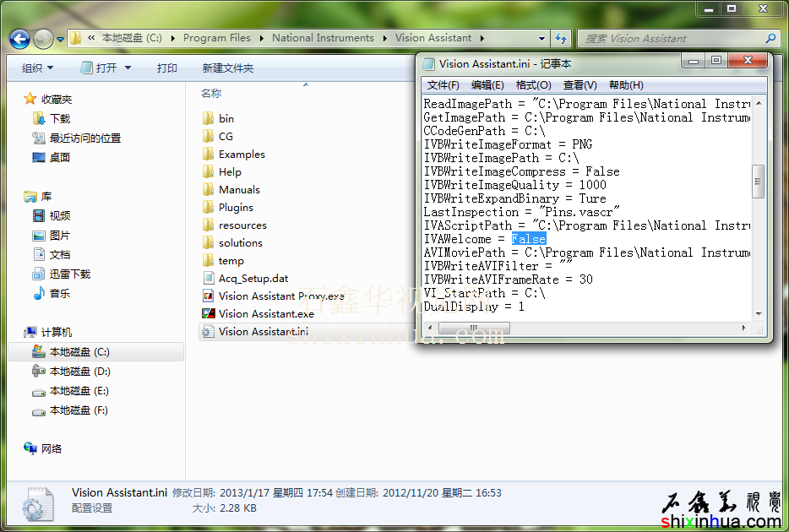Viewport: 789px width, 532px height.
Task: Open the 编辑(E) menu in Notepad
Action: point(487,85)
